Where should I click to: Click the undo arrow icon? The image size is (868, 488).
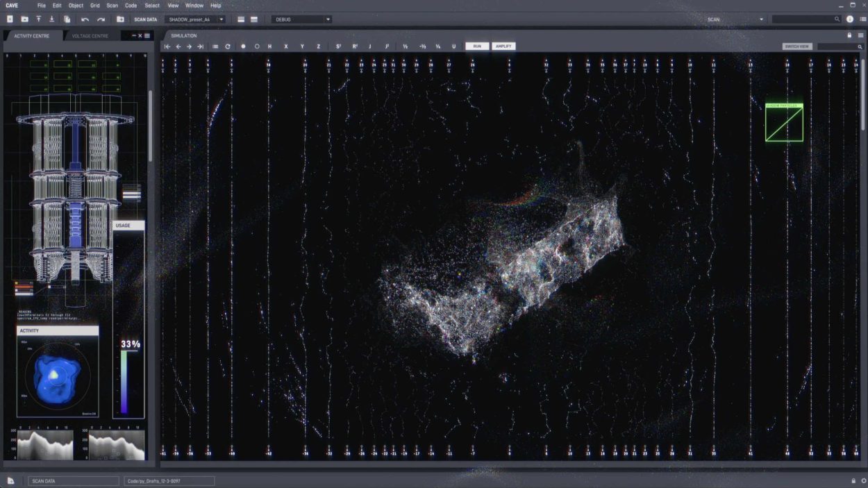click(x=85, y=19)
